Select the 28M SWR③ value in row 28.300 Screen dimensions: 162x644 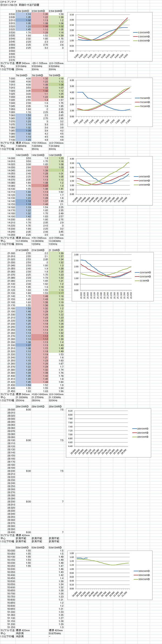pyautogui.click(x=63, y=501)
